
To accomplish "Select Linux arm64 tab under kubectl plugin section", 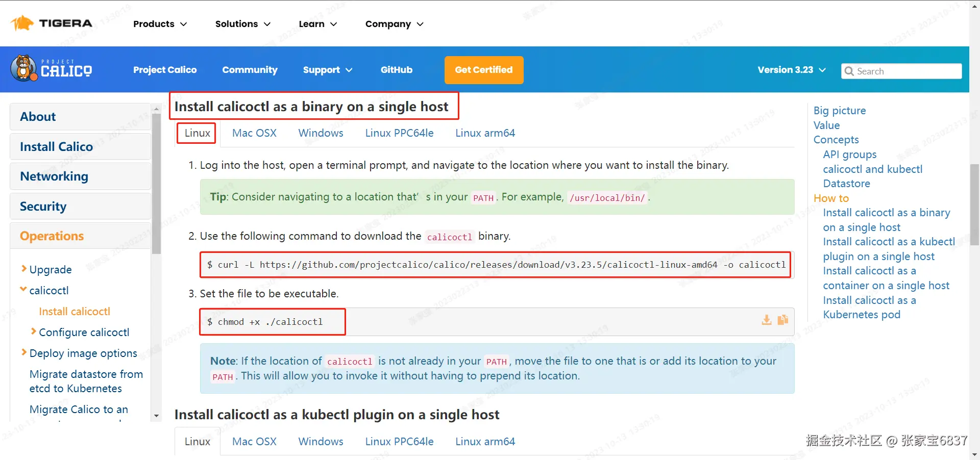I will (485, 442).
